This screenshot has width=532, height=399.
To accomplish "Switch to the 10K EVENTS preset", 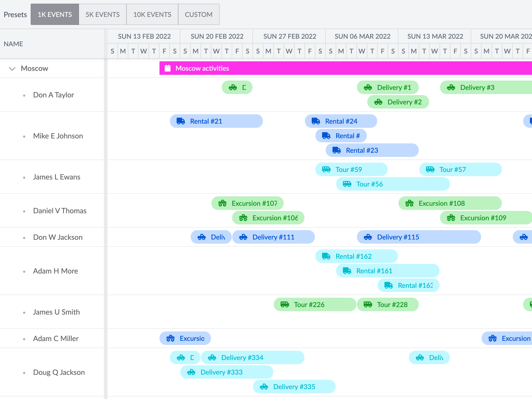I will click(152, 15).
